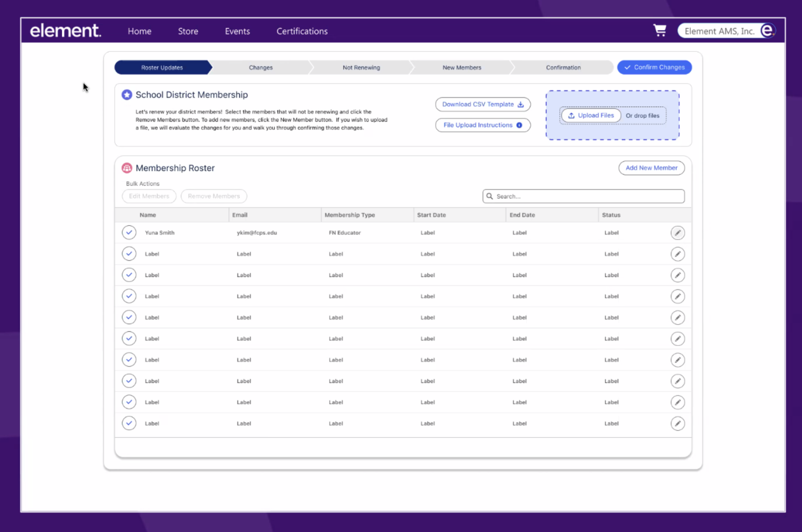Click the element logo in the header

[x=66, y=31]
